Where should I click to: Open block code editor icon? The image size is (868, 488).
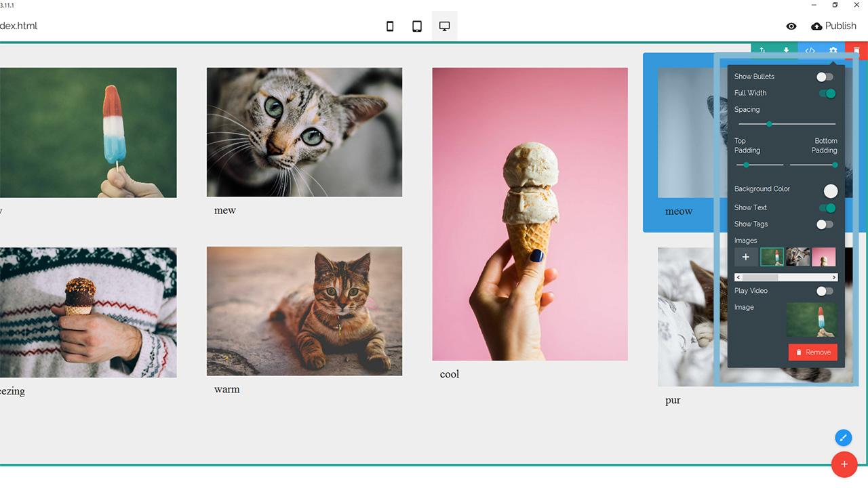(x=810, y=51)
